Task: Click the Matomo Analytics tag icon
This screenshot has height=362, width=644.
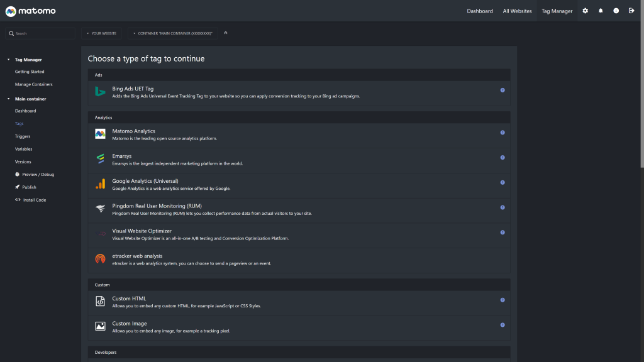Action: [100, 134]
